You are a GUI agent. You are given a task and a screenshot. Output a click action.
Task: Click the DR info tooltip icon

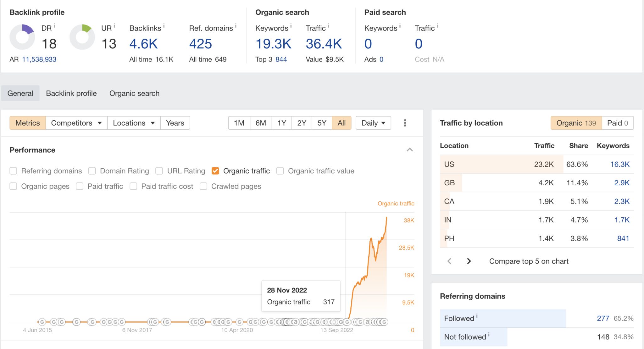(54, 26)
